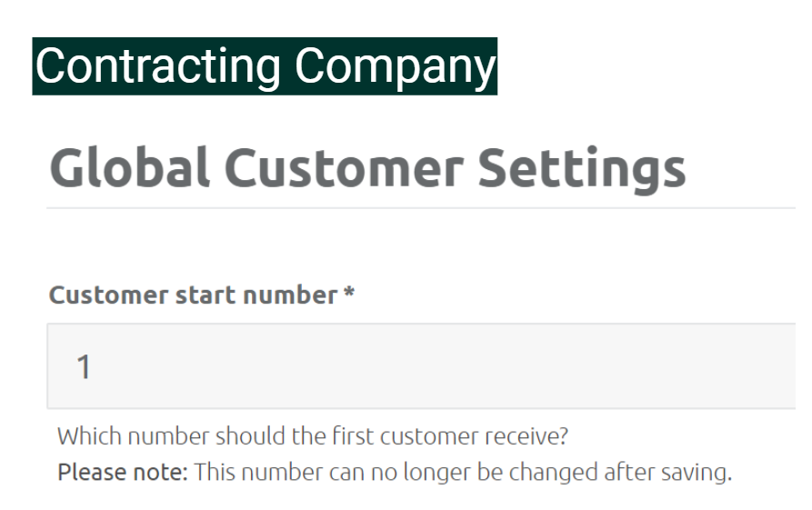Click the divider line under the heading
The height and width of the screenshot is (510, 812).
tap(421, 208)
